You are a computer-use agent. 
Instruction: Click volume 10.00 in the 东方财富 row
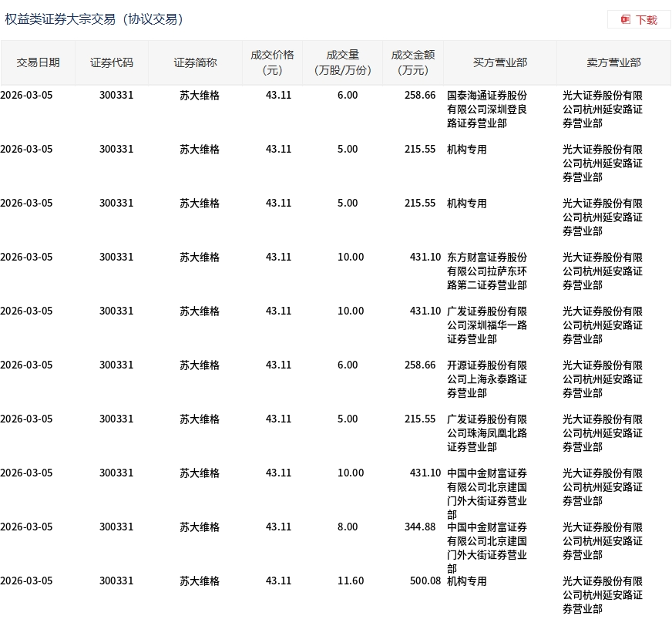pyautogui.click(x=351, y=257)
